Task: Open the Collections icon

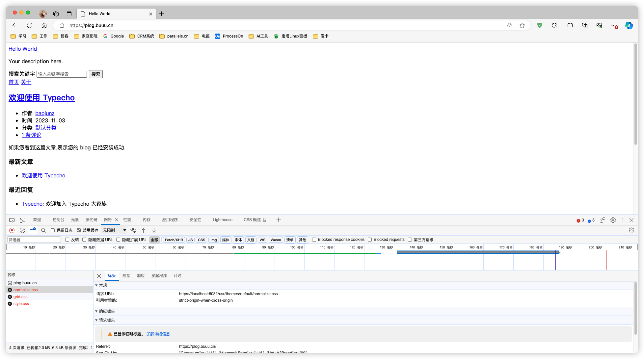Action: tap(585, 25)
